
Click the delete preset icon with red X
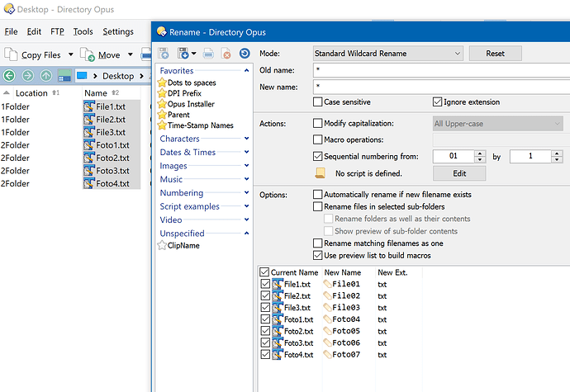(x=226, y=54)
